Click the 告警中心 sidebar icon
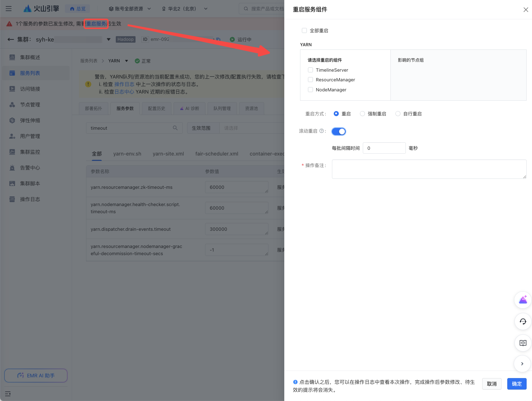Viewport: 532px width, 401px height. click(12, 168)
